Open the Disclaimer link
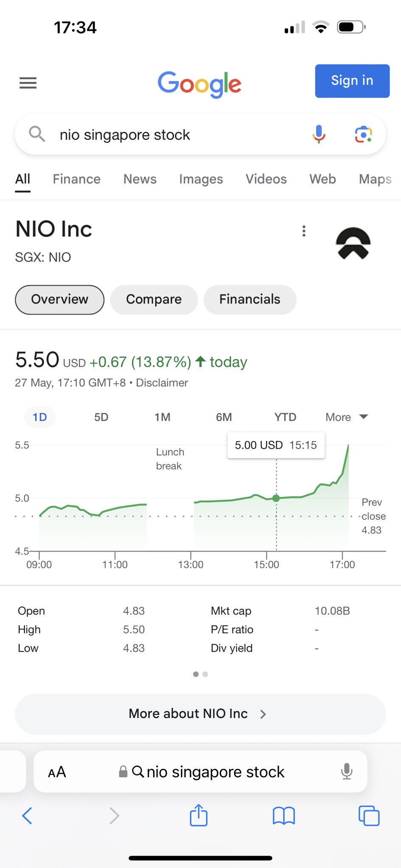The height and width of the screenshot is (868, 401). (162, 383)
